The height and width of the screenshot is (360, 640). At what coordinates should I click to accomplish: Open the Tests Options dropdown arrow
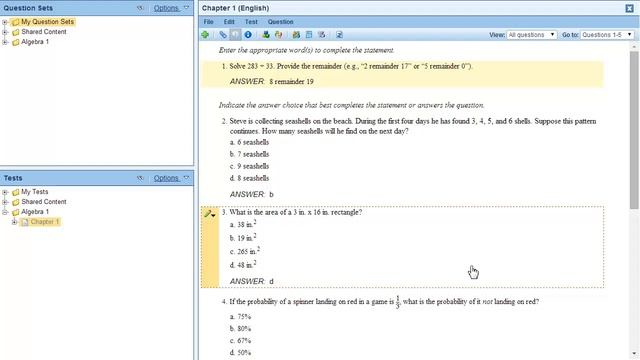pyautogui.click(x=187, y=178)
